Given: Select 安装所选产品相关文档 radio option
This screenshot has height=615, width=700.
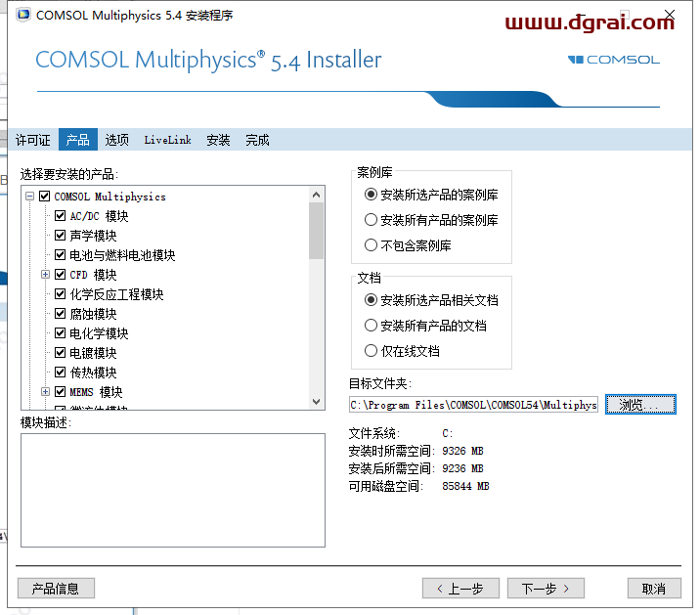Looking at the screenshot, I should click(x=371, y=300).
